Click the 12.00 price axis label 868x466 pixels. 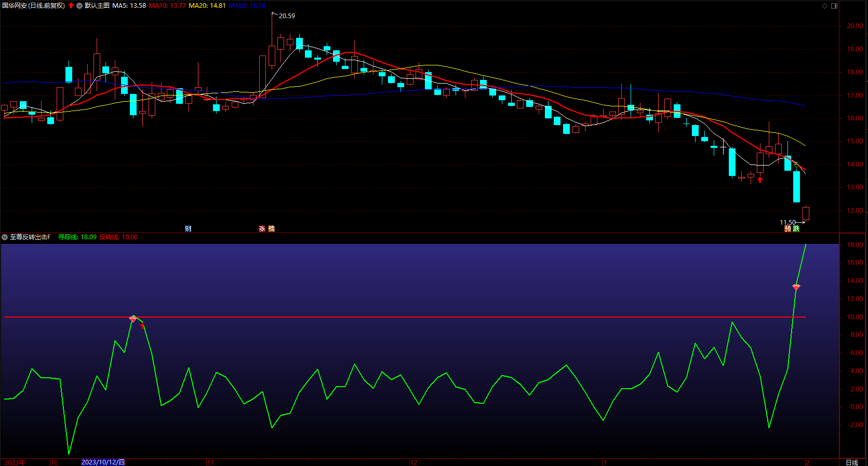click(x=855, y=211)
